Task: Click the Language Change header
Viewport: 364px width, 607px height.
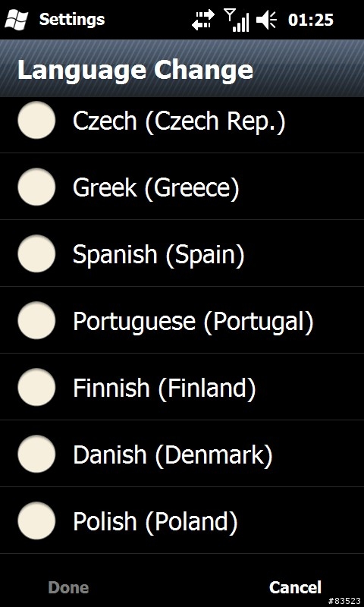Action: click(x=136, y=70)
